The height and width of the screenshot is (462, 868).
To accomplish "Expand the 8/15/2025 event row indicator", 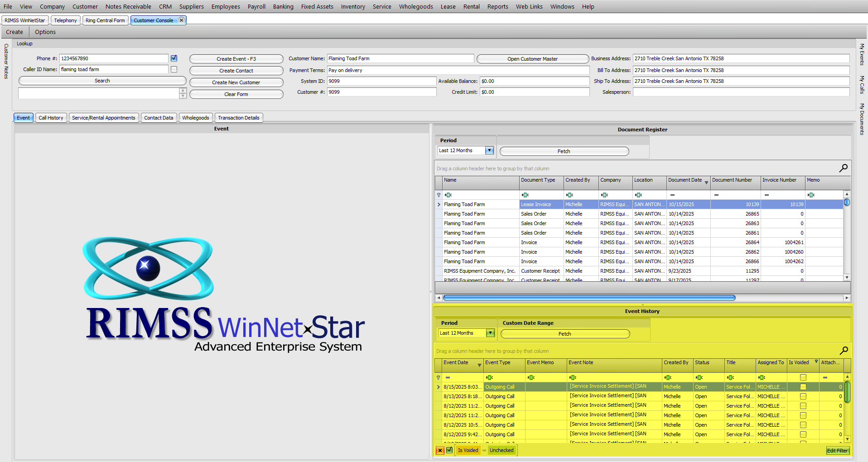I will [438, 387].
